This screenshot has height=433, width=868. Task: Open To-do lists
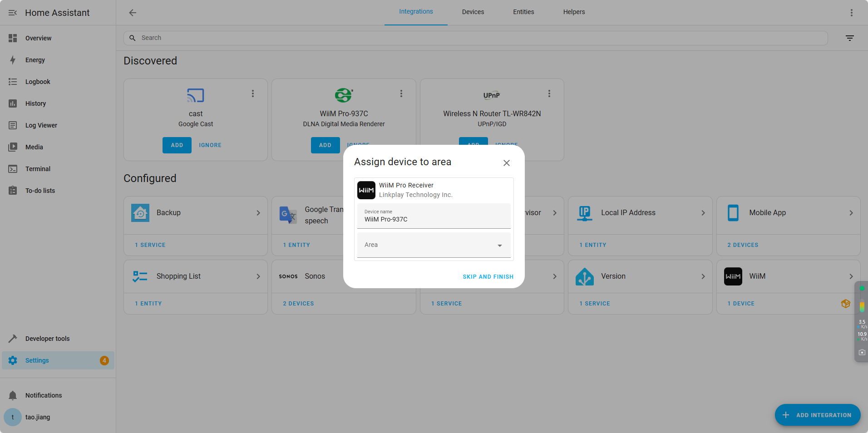tap(58, 191)
